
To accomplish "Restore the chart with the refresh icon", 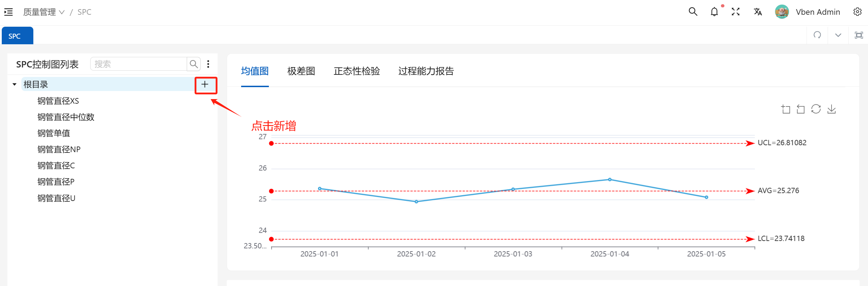I will point(816,109).
